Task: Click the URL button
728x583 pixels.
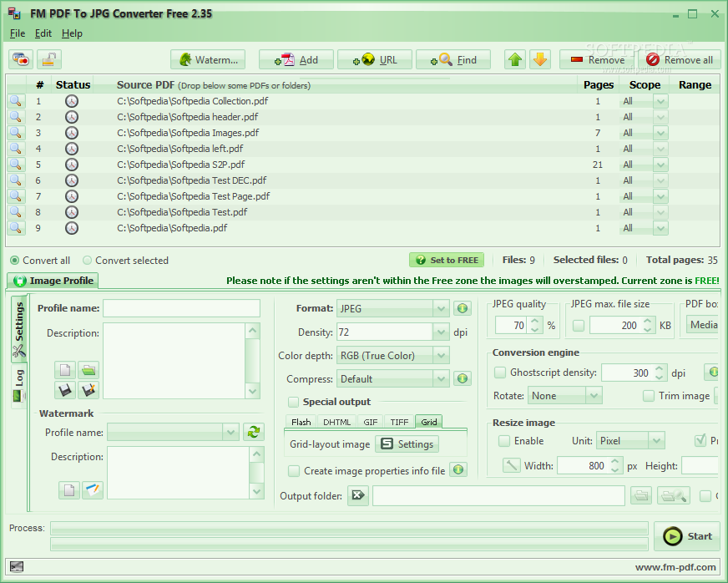Action: click(375, 60)
